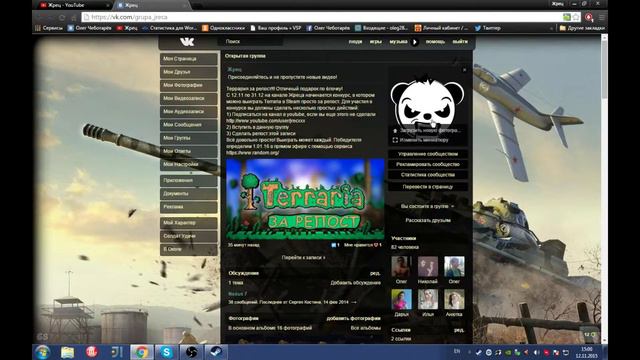Click the Terraria за репост image
Viewport: 640px width, 360px height.
305,199
